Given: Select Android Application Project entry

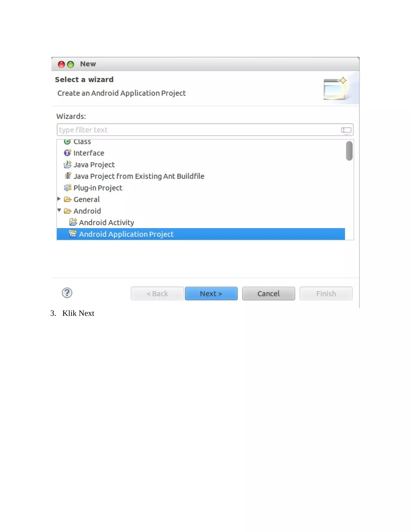Looking at the screenshot, I should coord(201,234).
